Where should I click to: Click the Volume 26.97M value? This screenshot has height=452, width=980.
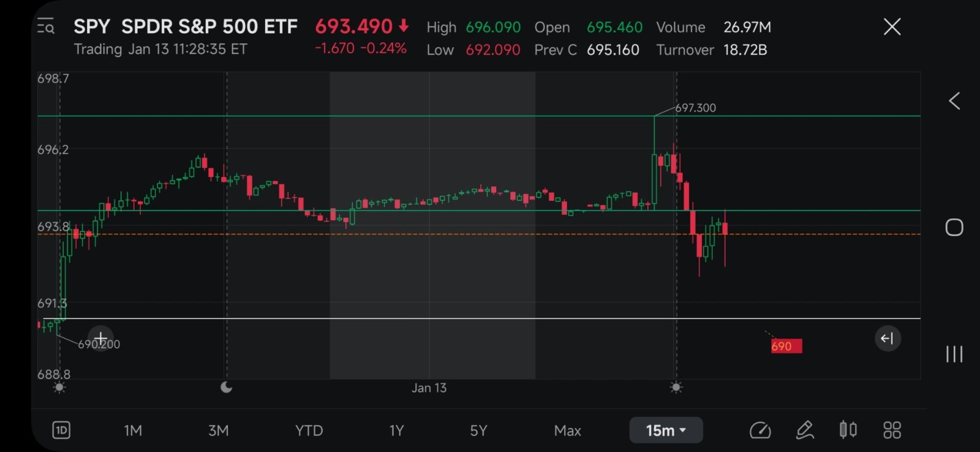coord(747,28)
